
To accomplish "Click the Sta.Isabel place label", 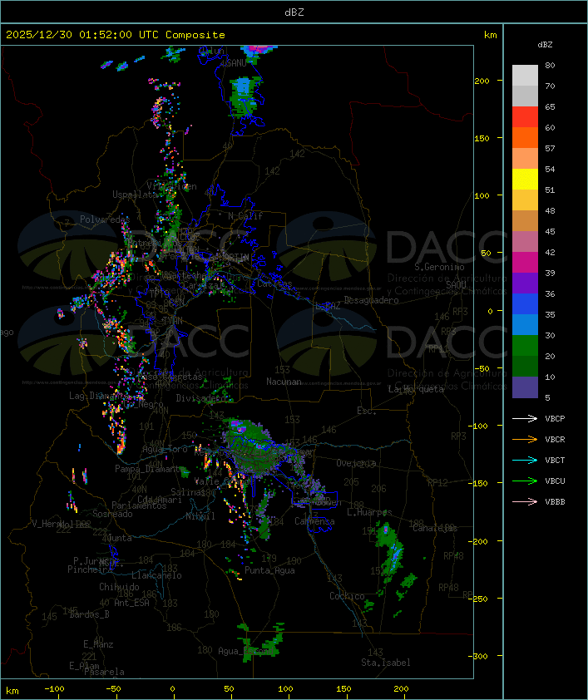I will [x=386, y=663].
